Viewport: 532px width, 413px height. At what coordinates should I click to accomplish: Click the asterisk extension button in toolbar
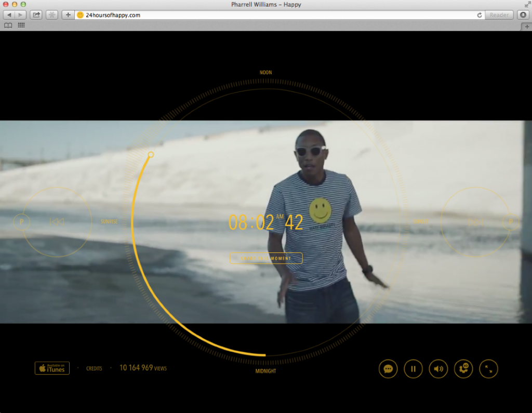click(51, 15)
